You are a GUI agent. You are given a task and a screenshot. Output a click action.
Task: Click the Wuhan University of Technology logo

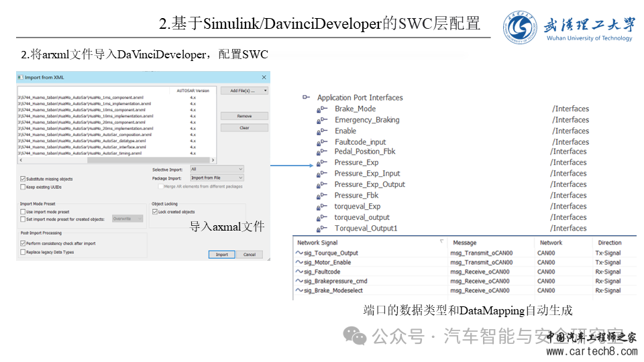(x=520, y=27)
